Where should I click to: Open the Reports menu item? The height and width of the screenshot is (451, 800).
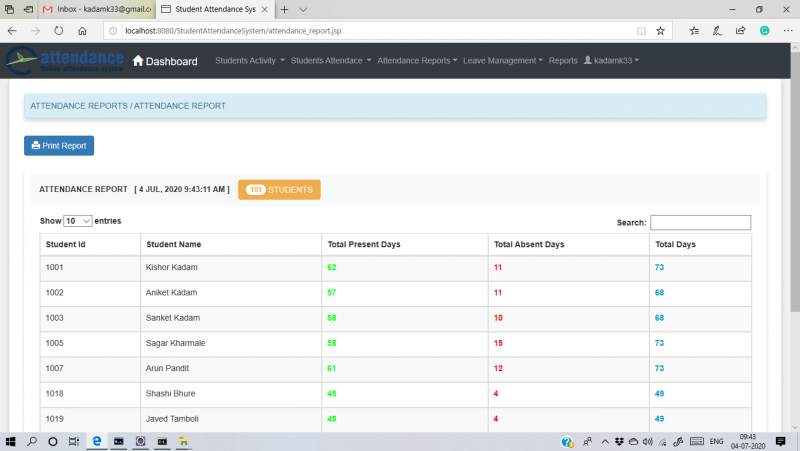tap(563, 61)
